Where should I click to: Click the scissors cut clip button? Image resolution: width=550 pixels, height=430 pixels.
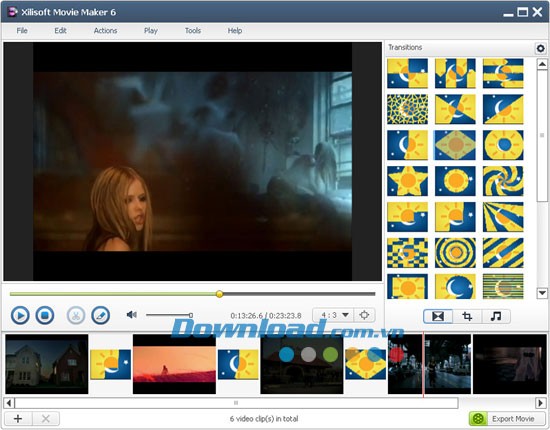(76, 315)
